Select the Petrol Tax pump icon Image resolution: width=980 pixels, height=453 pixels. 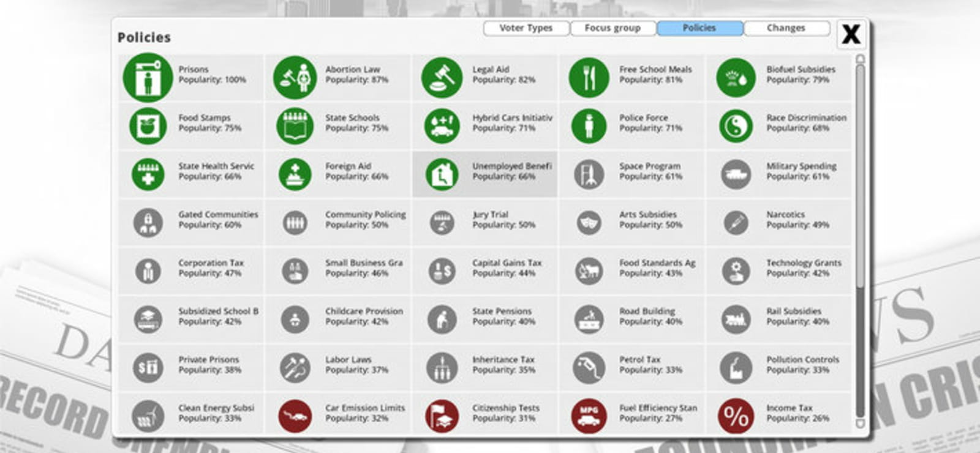click(589, 368)
